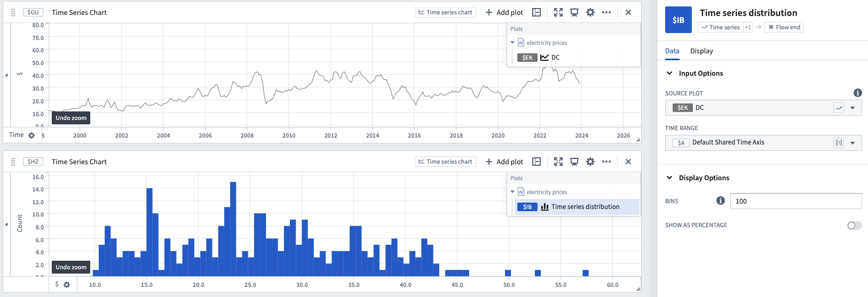The width and height of the screenshot is (868, 297).
Task: Open presentation mode for $HZ chart
Action: [x=574, y=162]
